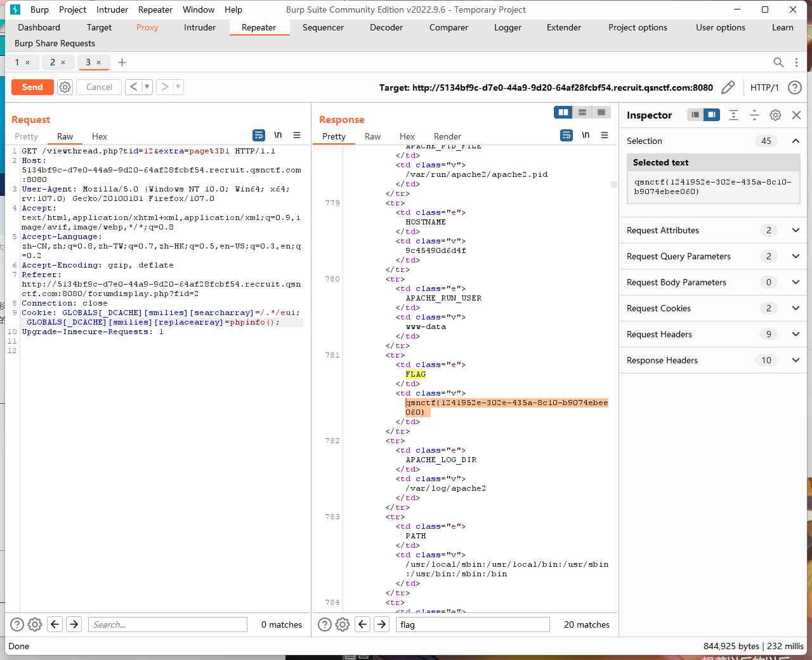Screen dimensions: 812x660
Task: Open Request editor hamburger menu
Action: click(x=297, y=135)
